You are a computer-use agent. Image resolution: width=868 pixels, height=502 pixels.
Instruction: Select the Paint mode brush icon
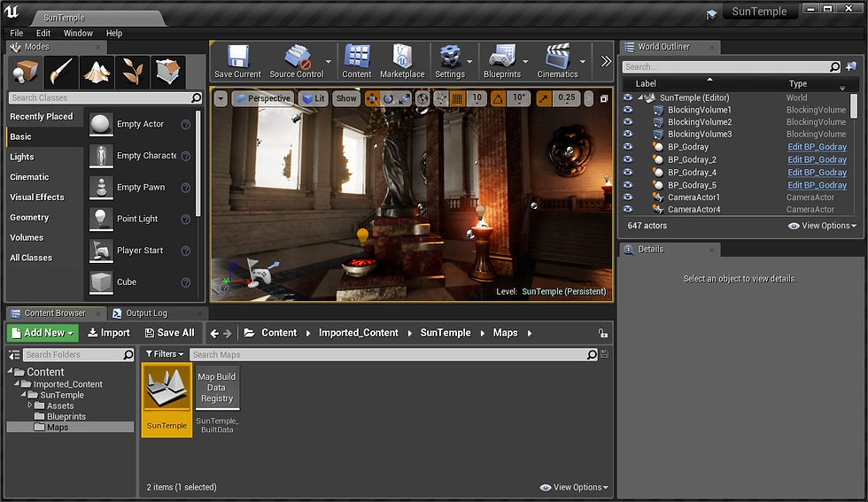(61, 72)
